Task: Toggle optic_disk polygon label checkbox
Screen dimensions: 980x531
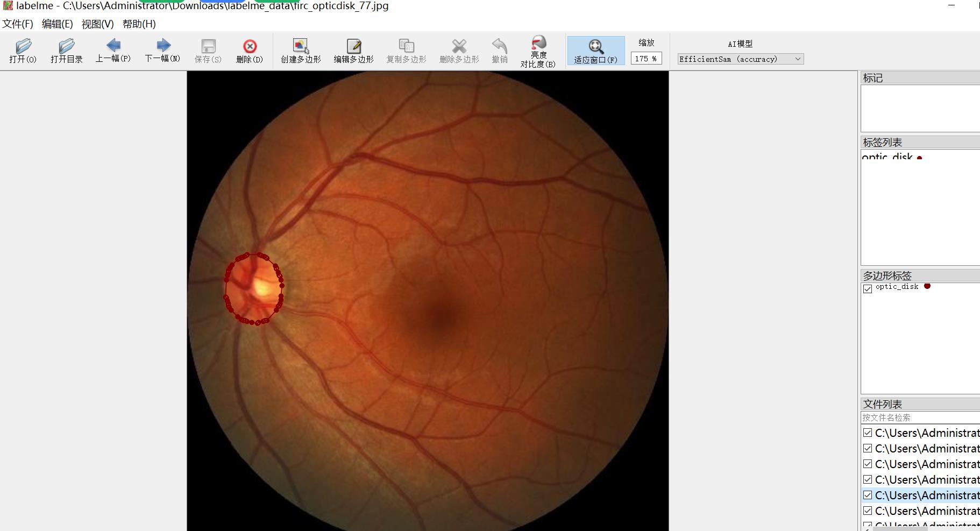Action: (x=868, y=289)
